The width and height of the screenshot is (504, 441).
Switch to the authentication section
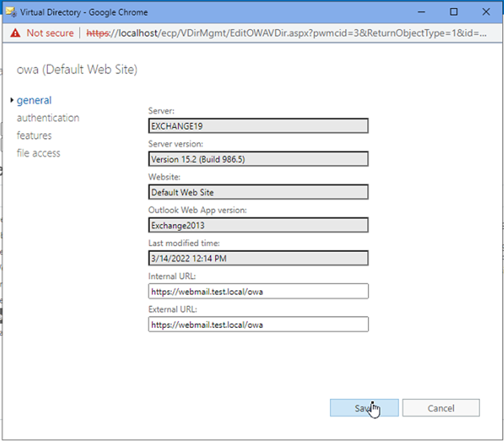pyautogui.click(x=48, y=118)
